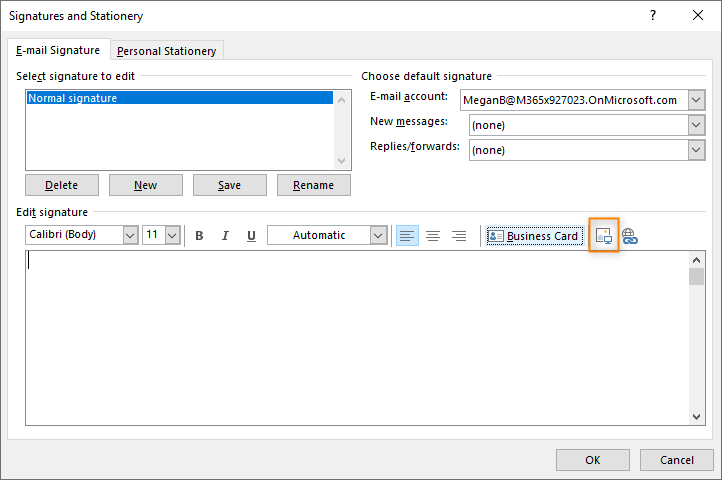
Task: Expand the E-mail account dropdown
Action: click(x=697, y=100)
